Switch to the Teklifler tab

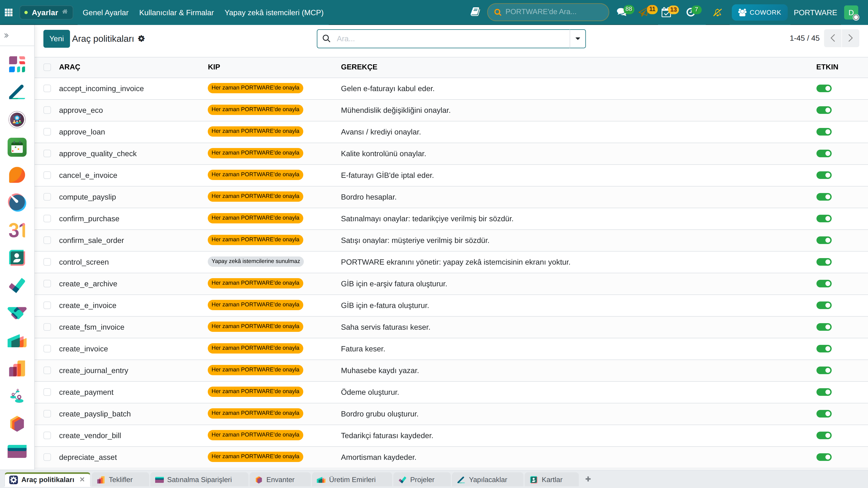pos(120,480)
